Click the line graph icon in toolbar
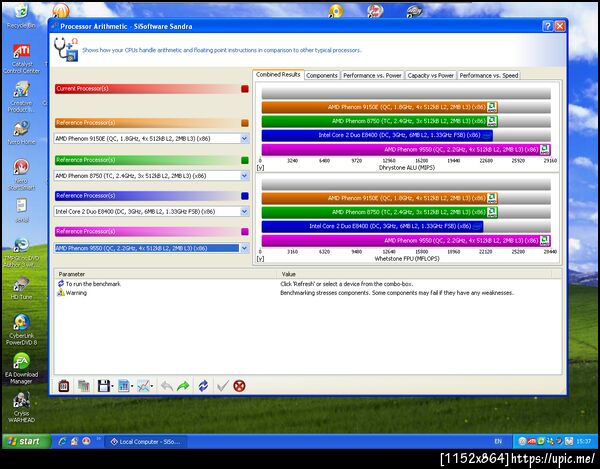This screenshot has width=600, height=469. pos(143,386)
